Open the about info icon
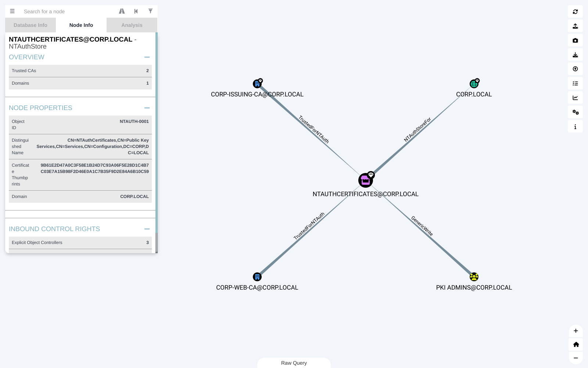588x368 pixels. click(575, 127)
